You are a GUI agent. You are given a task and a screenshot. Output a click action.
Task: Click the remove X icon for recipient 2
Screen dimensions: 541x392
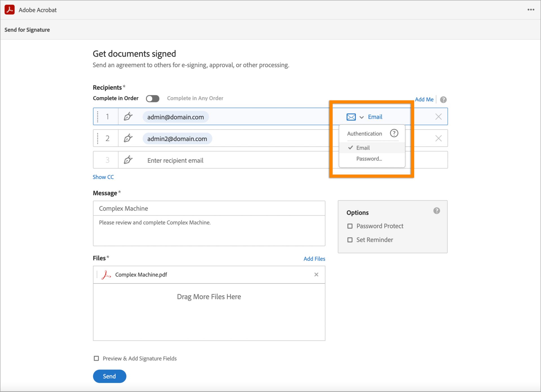[x=438, y=138]
